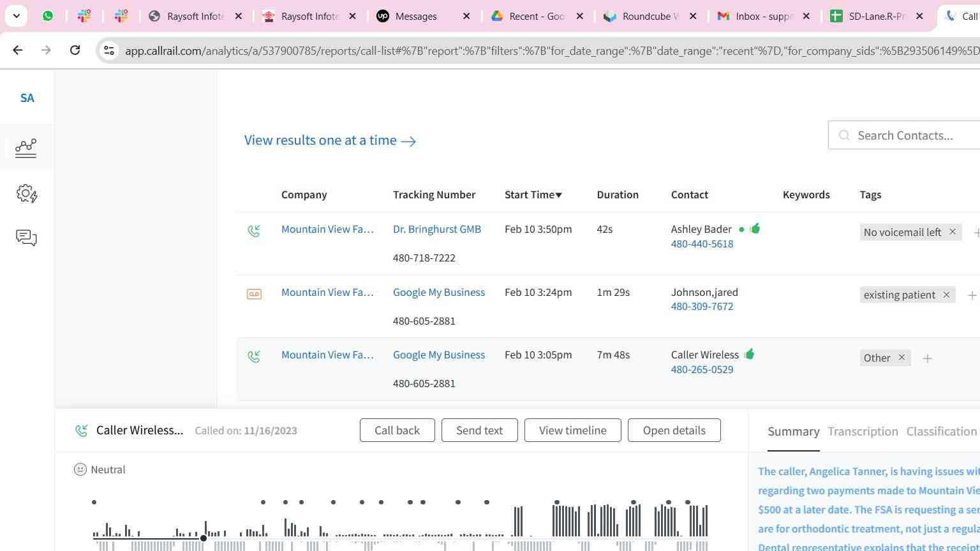The height and width of the screenshot is (551, 980).
Task: Click the Keywords column header
Action: point(806,195)
